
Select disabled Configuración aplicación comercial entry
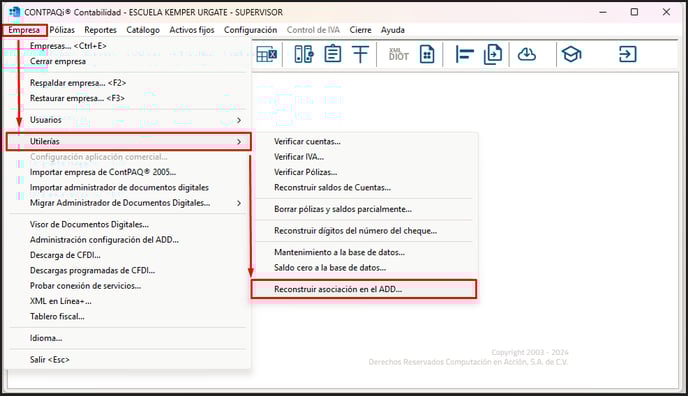pyautogui.click(x=128, y=157)
